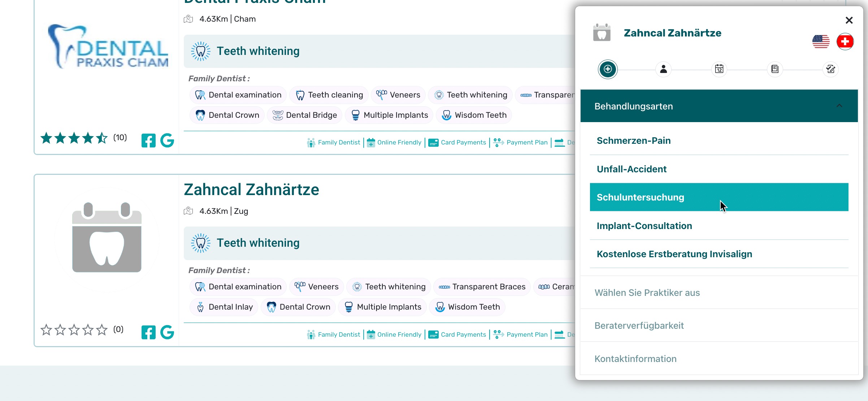Choose Implant-Consultation treatment
Viewport: 868px width, 401px height.
719,226
